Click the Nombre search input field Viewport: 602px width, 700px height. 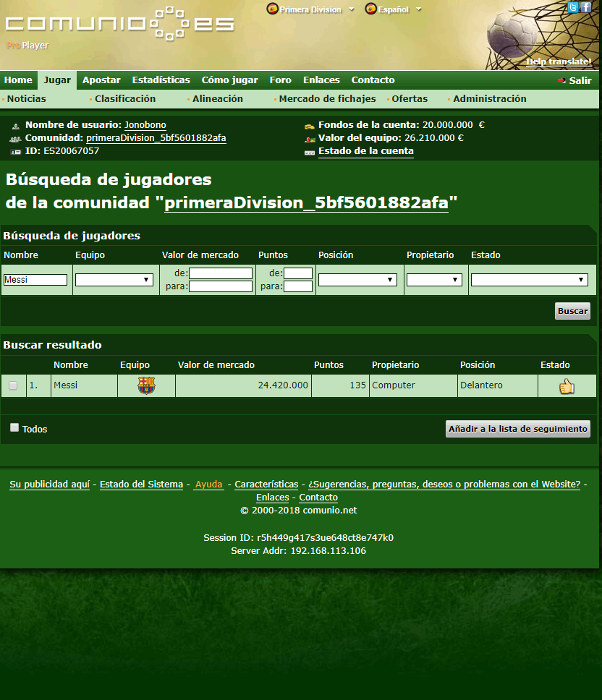(x=35, y=280)
